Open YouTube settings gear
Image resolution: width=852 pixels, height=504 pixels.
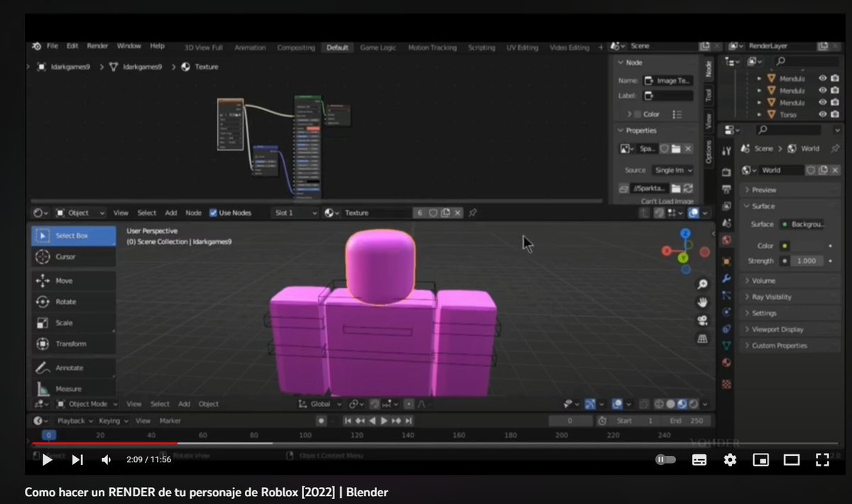pos(730,460)
